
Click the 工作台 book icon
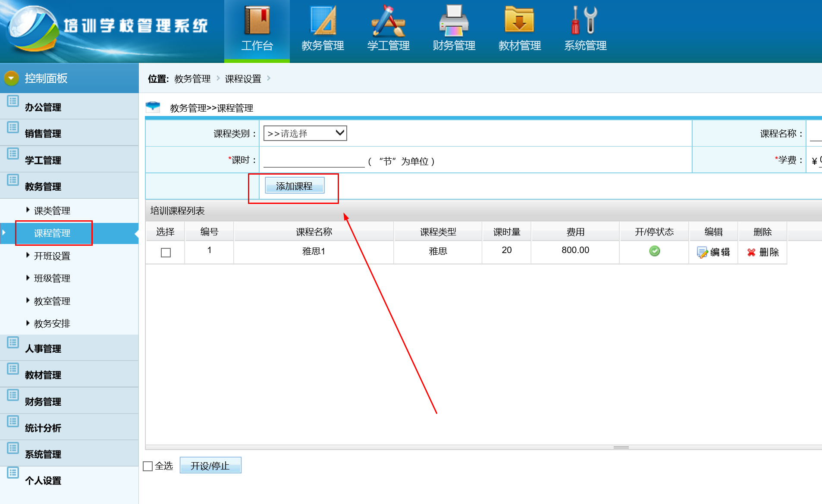pos(257,21)
